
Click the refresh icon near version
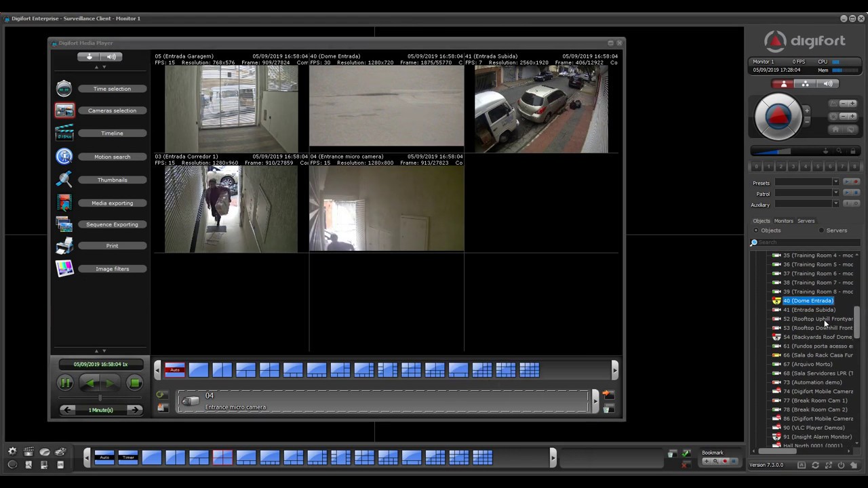pos(815,465)
